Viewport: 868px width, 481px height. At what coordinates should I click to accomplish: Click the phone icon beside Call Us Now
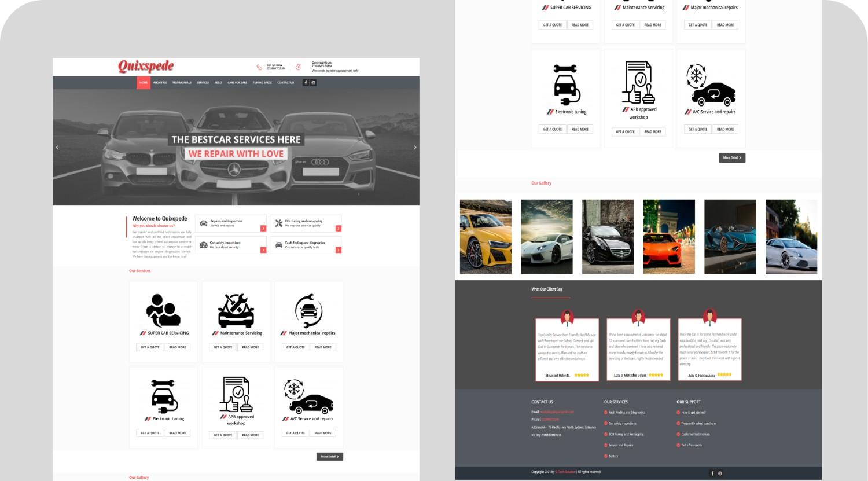(259, 67)
